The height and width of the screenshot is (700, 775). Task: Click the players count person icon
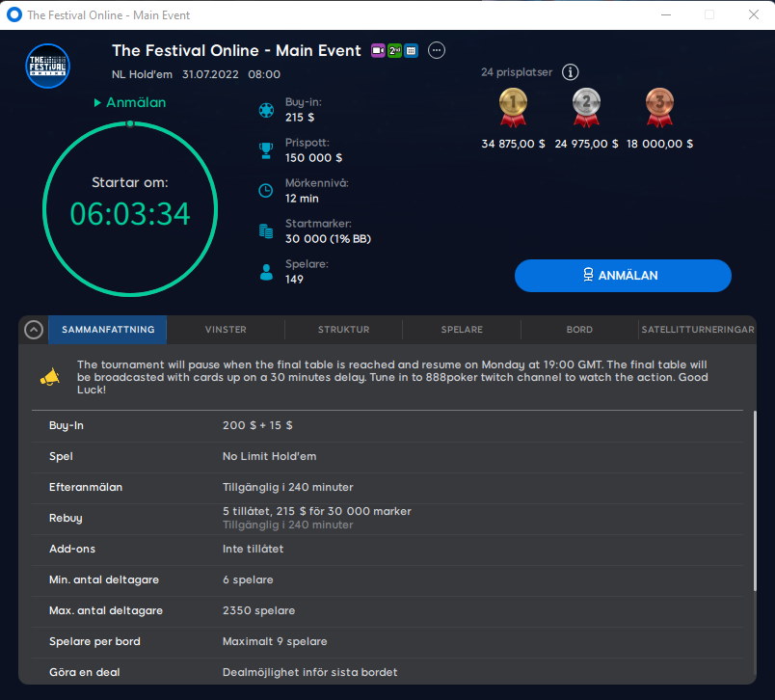coord(266,272)
